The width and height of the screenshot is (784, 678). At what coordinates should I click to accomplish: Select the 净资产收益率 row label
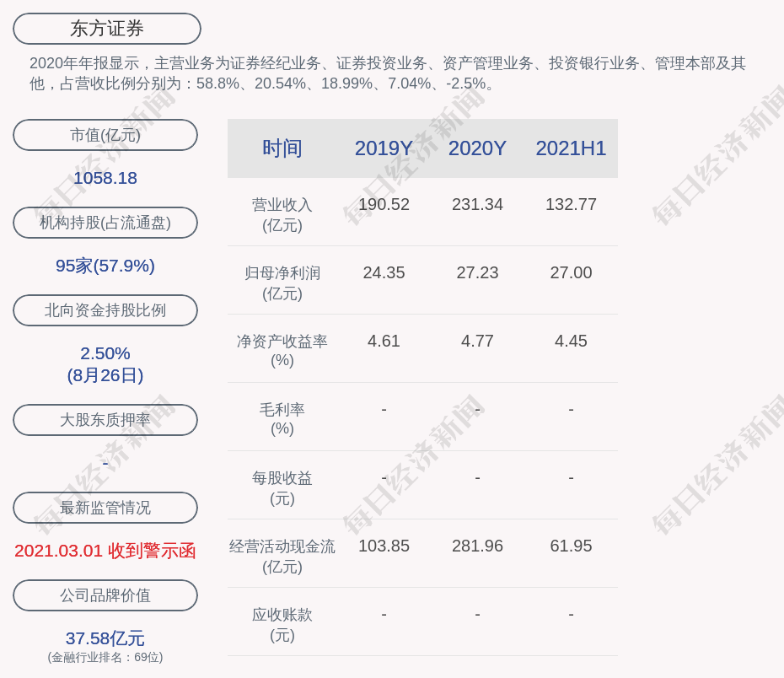point(282,350)
